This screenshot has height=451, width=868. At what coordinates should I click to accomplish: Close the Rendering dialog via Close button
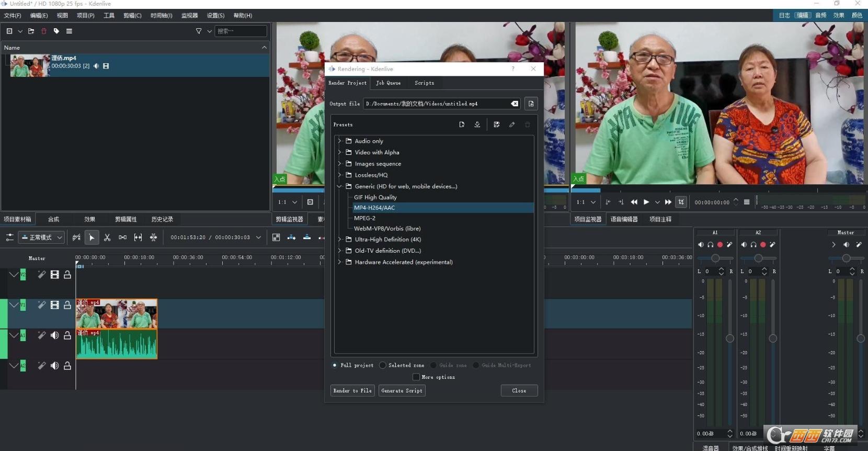point(519,391)
